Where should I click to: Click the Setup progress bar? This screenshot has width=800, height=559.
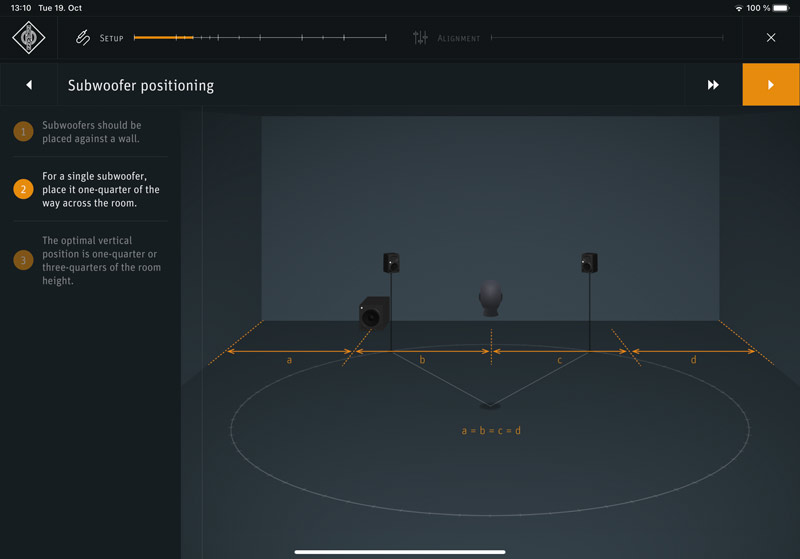point(260,38)
